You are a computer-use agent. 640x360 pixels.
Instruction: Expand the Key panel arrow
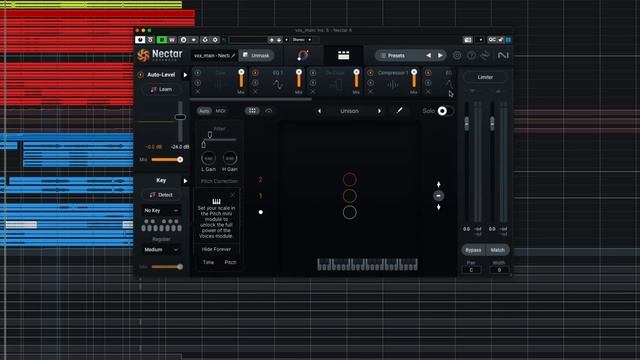[x=185, y=181]
